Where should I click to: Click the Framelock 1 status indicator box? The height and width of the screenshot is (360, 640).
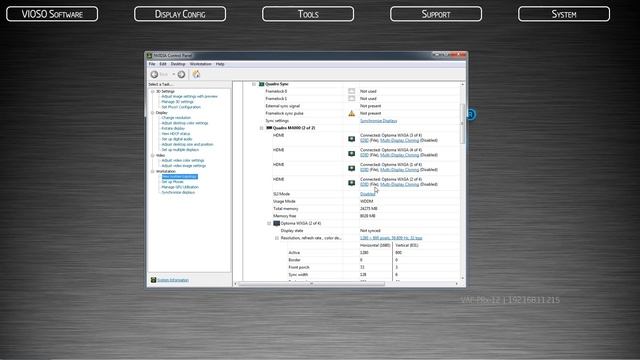pos(351,98)
